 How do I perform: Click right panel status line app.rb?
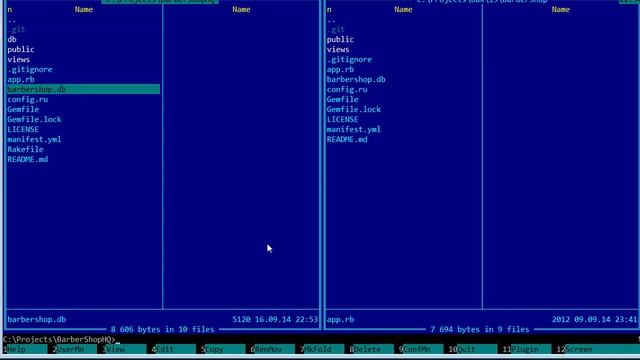340,320
